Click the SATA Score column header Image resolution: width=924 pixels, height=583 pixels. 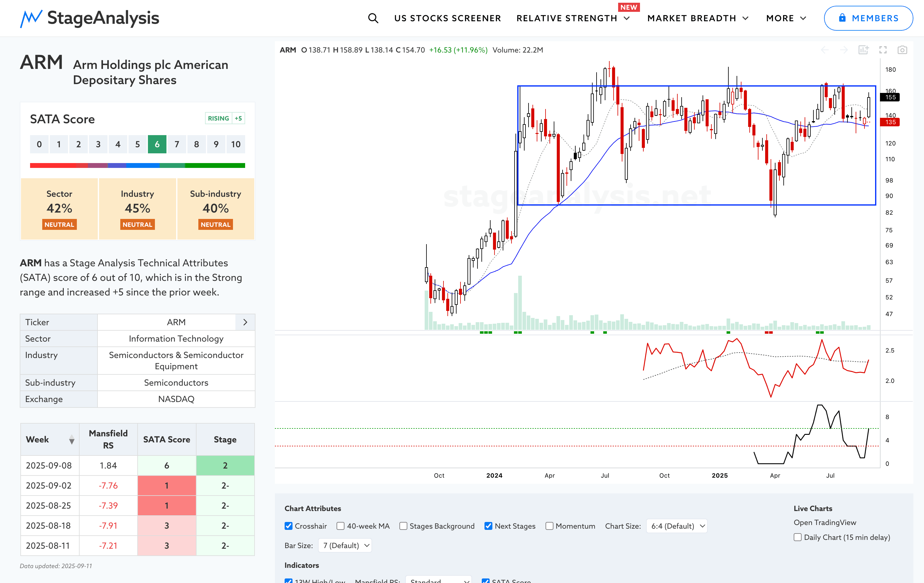click(166, 439)
